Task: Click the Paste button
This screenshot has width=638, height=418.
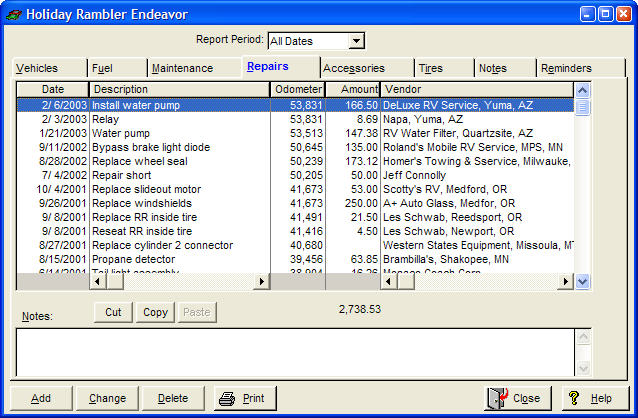Action: [x=197, y=312]
